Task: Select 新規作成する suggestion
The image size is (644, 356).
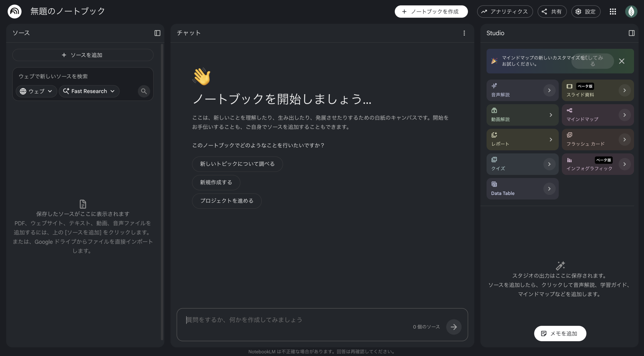Action: point(216,182)
